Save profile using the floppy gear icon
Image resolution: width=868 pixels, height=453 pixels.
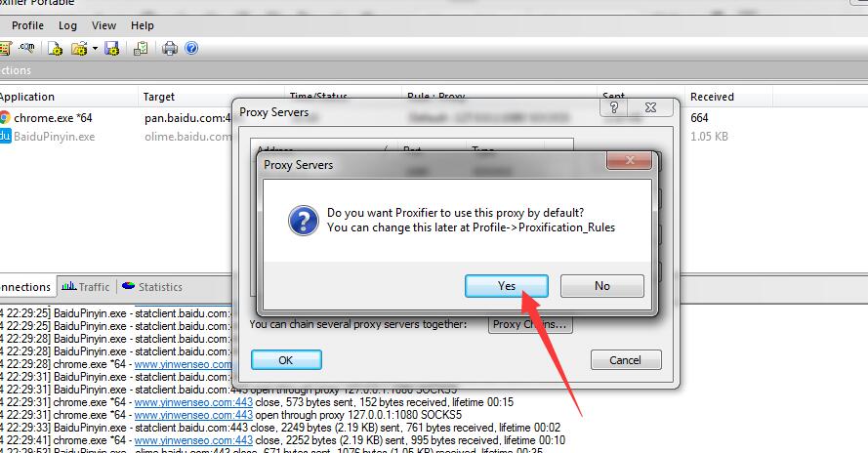pos(112,49)
